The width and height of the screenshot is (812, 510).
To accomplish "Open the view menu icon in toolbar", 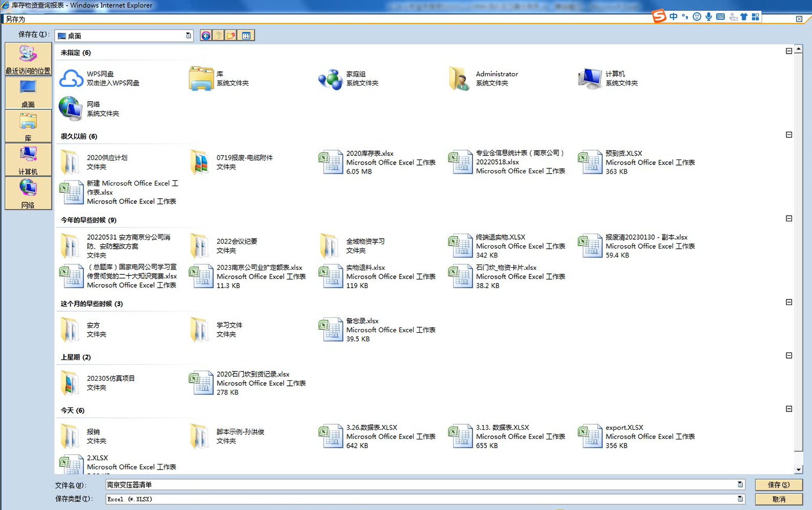I will 246,35.
